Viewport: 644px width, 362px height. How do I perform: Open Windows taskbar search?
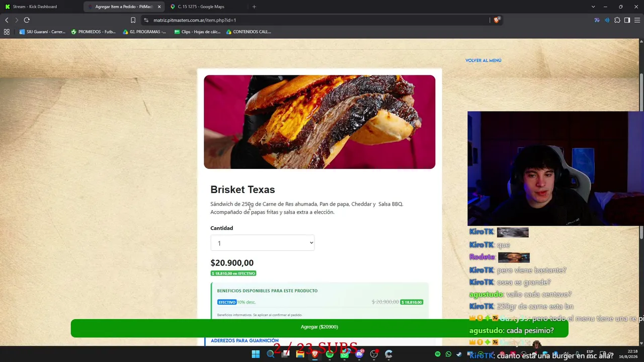click(270, 354)
